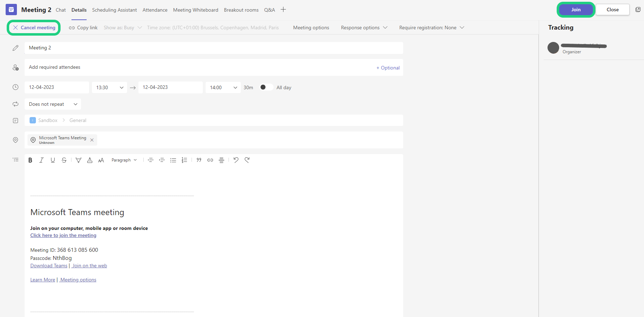Toggle the All day switch

point(266,87)
